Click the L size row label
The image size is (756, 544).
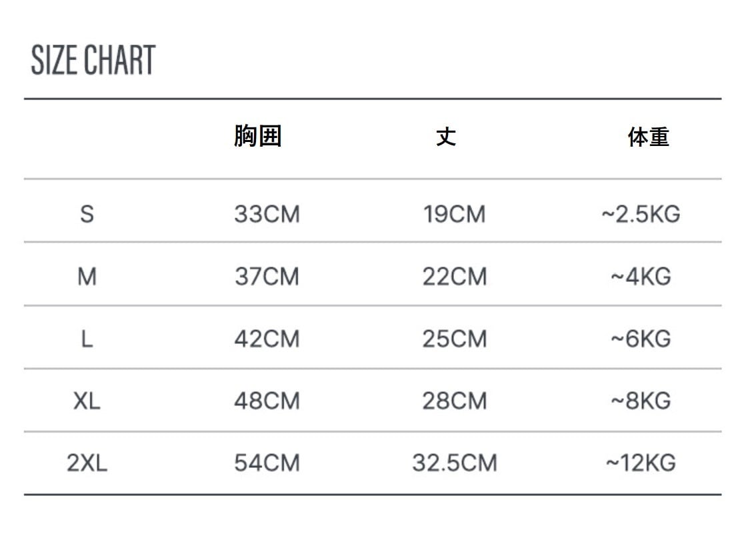(x=87, y=339)
